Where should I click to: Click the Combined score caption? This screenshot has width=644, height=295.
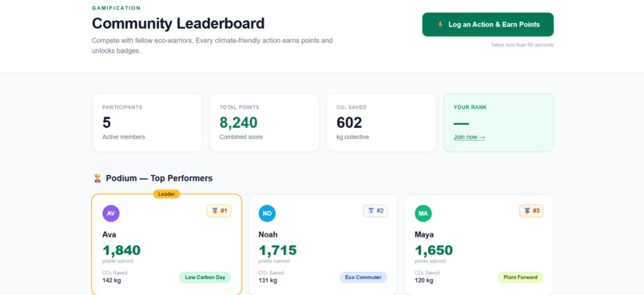241,137
